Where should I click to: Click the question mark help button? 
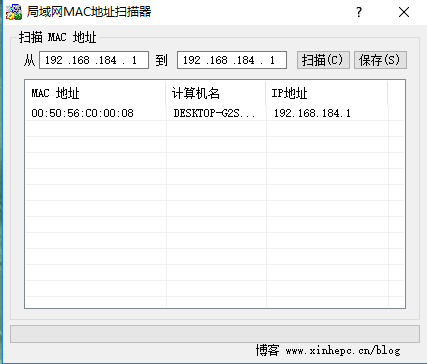coord(359,12)
